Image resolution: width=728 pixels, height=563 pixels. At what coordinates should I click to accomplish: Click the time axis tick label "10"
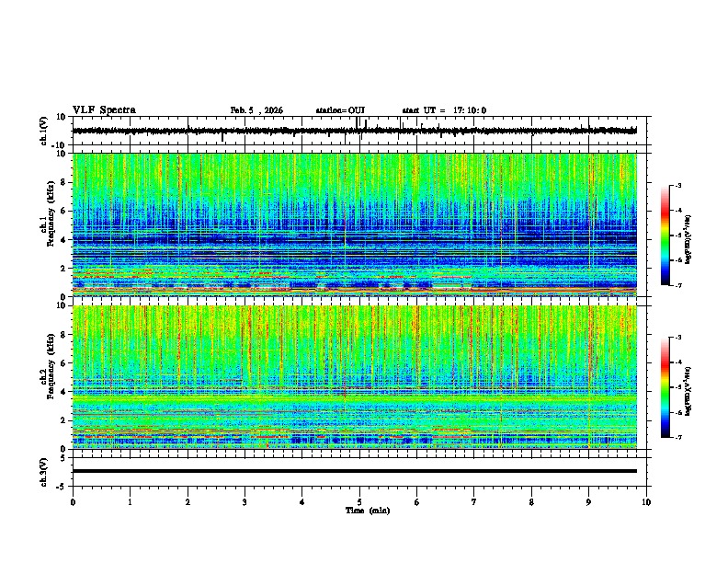point(646,502)
